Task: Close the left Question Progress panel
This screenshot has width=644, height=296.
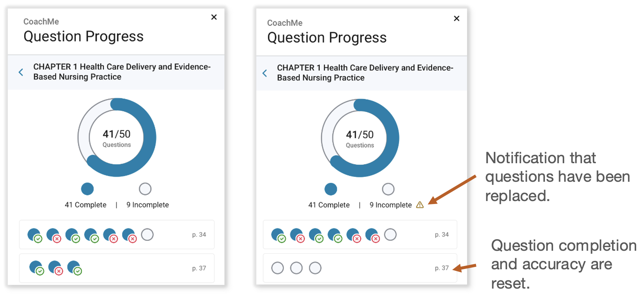Action: (214, 17)
